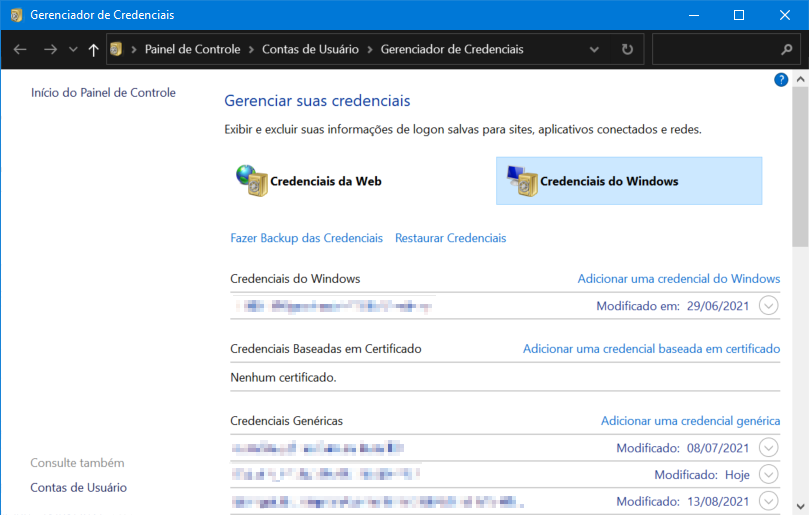809x515 pixels.
Task: Click the globe vault icon of Credenciais da Web
Action: click(x=252, y=180)
